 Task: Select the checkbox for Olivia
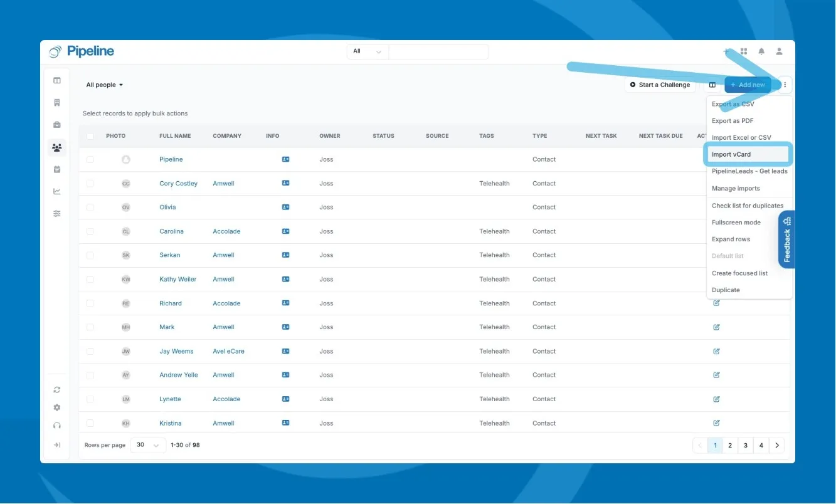[90, 207]
